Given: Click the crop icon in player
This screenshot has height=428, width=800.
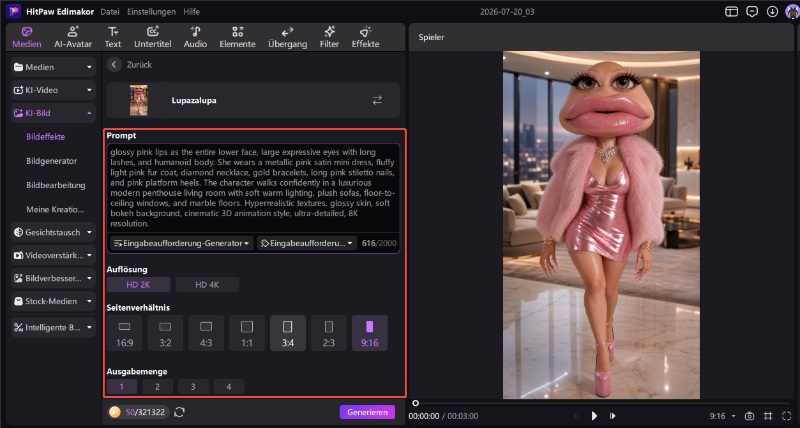Looking at the screenshot, I should tap(768, 416).
